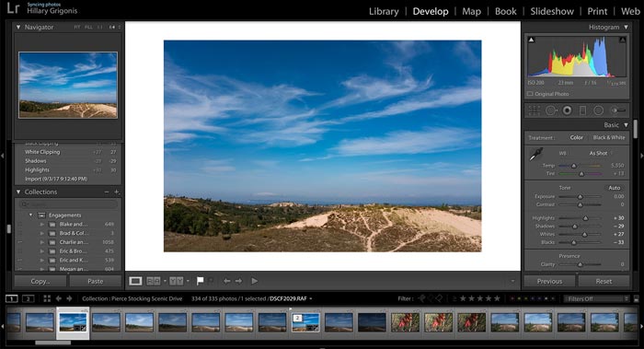Image resolution: width=644 pixels, height=349 pixels.
Task: Open the Slideshow module
Action: coord(552,11)
